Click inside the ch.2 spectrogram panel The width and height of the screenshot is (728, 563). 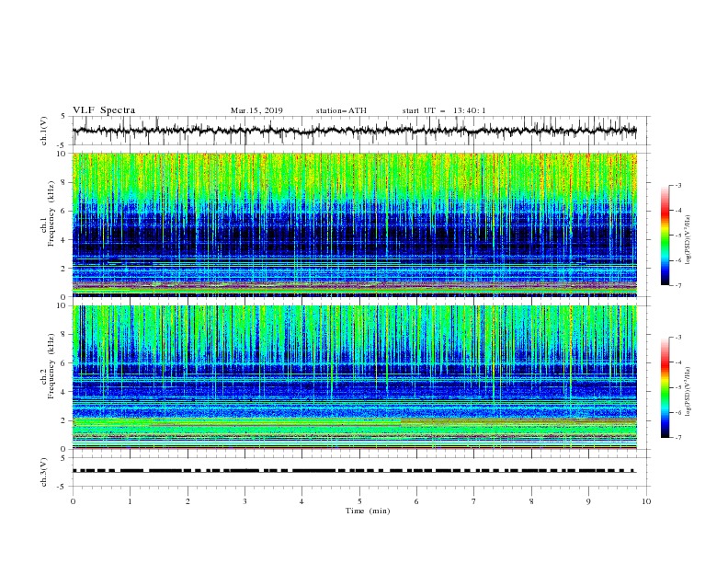354,377
